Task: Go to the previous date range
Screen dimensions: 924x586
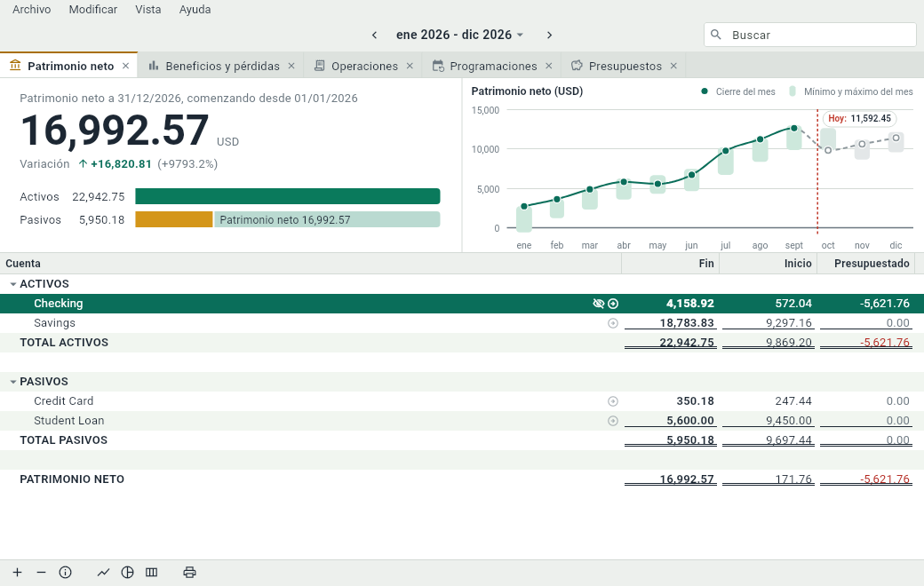Action: point(374,36)
